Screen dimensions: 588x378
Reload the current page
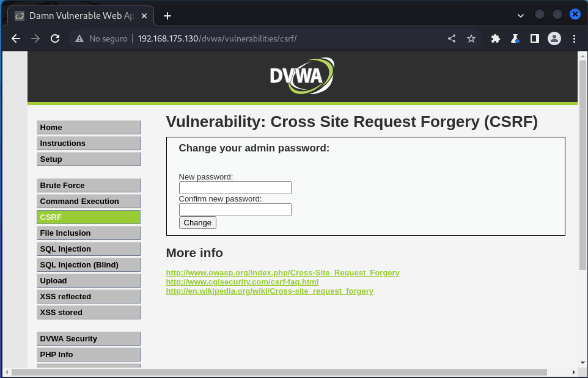(x=55, y=38)
